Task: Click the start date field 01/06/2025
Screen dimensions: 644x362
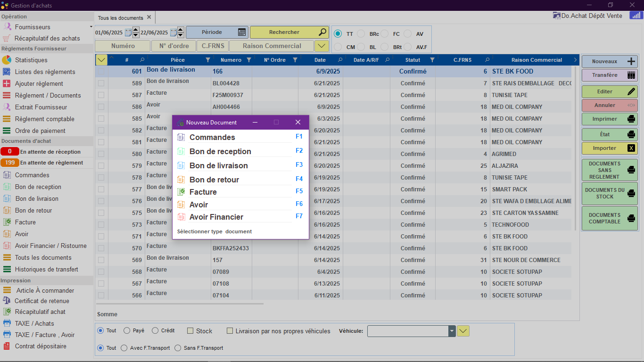Action: point(109,33)
